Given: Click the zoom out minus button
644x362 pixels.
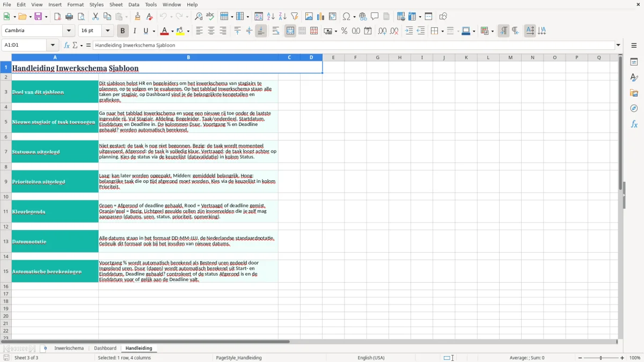Looking at the screenshot, I should tap(580, 358).
